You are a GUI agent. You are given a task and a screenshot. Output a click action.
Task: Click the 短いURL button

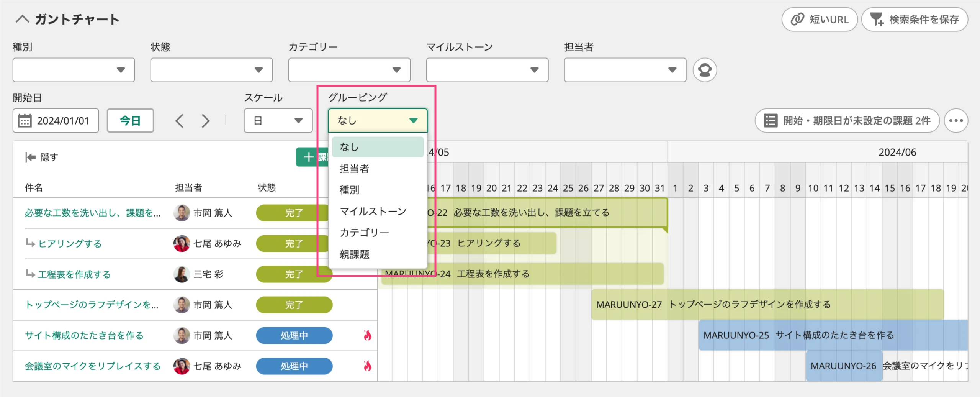tap(819, 20)
